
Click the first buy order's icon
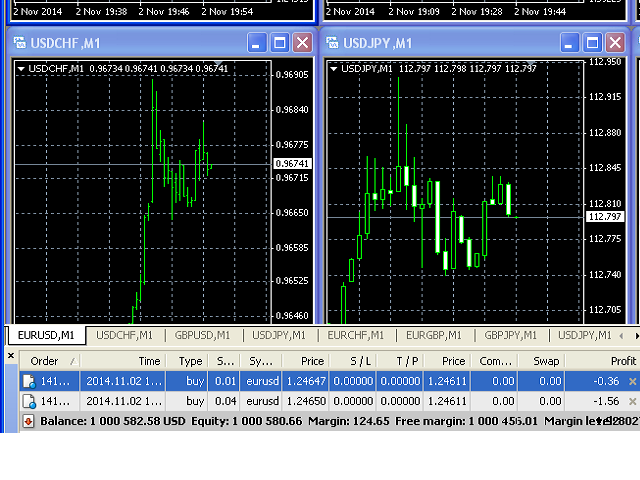(x=29, y=381)
